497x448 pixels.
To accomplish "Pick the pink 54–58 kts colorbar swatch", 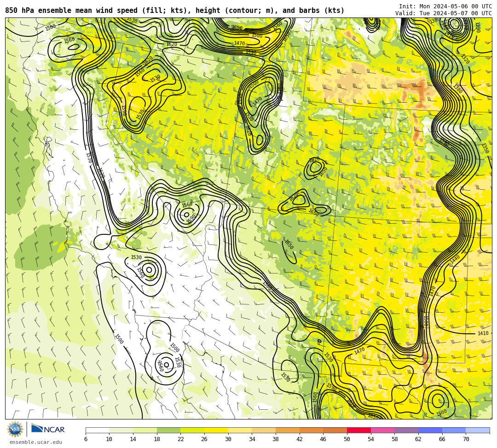I will pyautogui.click(x=382, y=430).
